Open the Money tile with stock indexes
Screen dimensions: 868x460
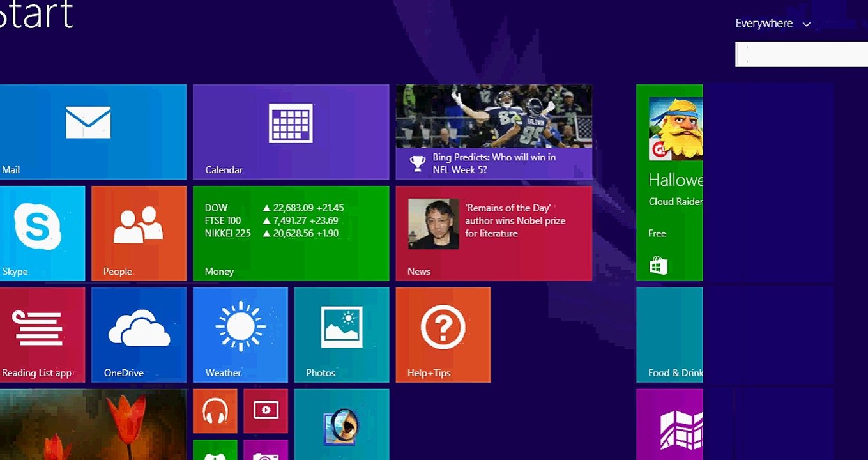coord(291,233)
